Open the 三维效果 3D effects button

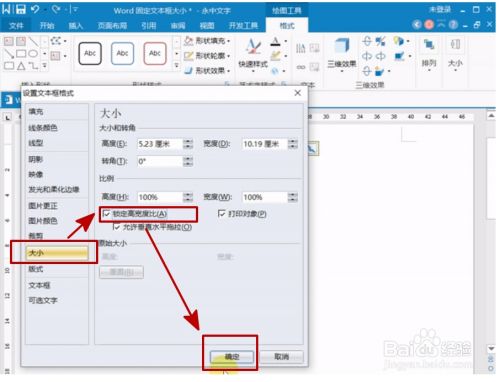342,55
